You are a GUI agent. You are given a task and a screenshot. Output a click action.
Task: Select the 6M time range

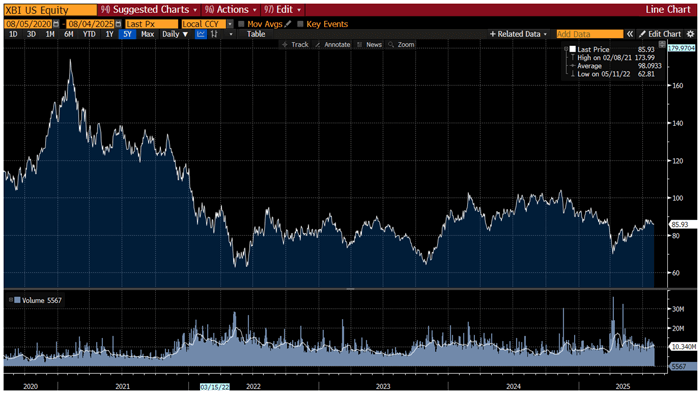[68, 34]
